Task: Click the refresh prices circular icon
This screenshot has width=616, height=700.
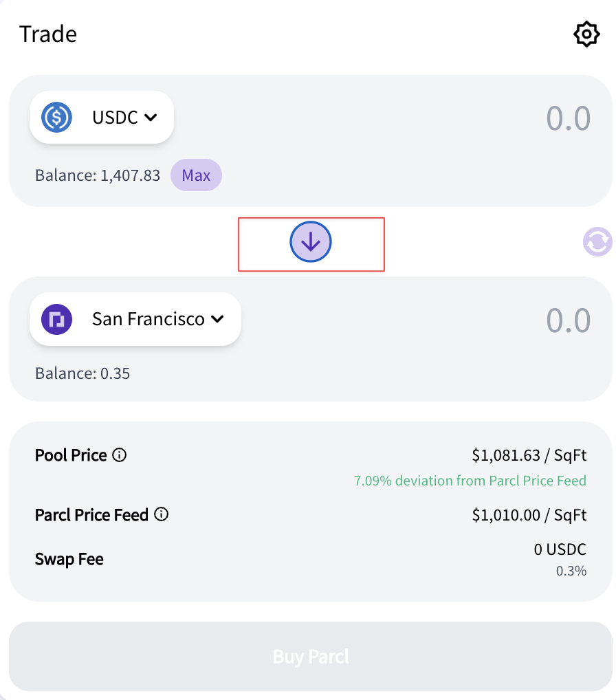Action: (x=597, y=242)
